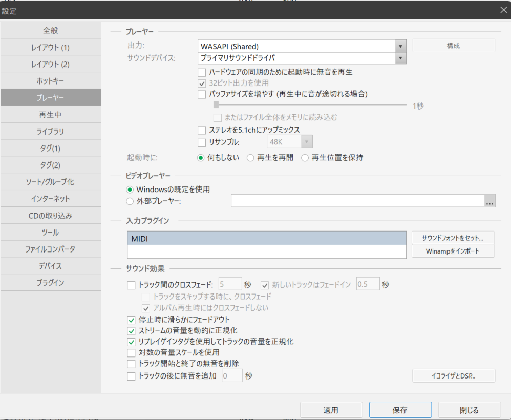The width and height of the screenshot is (511, 420).
Task: Open the ライブラリ settings section
Action: [51, 131]
